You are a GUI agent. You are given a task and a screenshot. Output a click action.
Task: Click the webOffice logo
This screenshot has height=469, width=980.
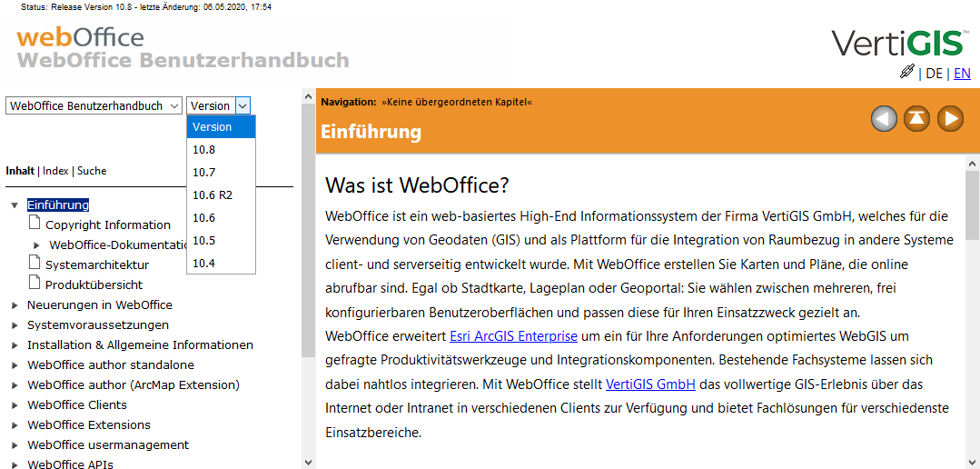pos(81,37)
